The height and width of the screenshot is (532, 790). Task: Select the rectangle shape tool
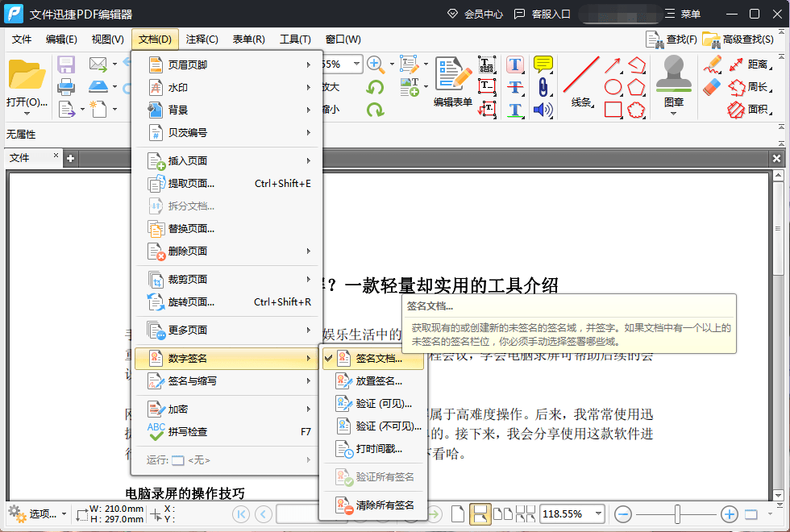[x=613, y=110]
